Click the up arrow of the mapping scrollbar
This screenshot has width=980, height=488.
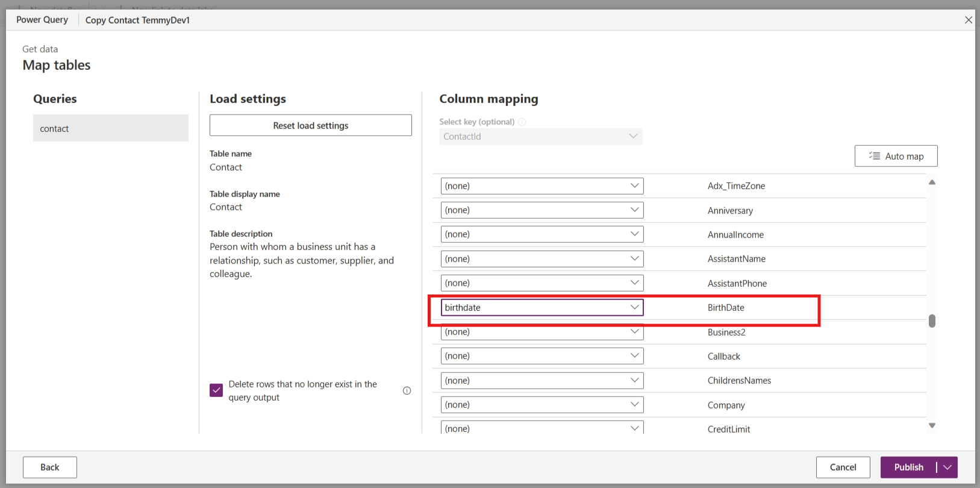pos(932,182)
